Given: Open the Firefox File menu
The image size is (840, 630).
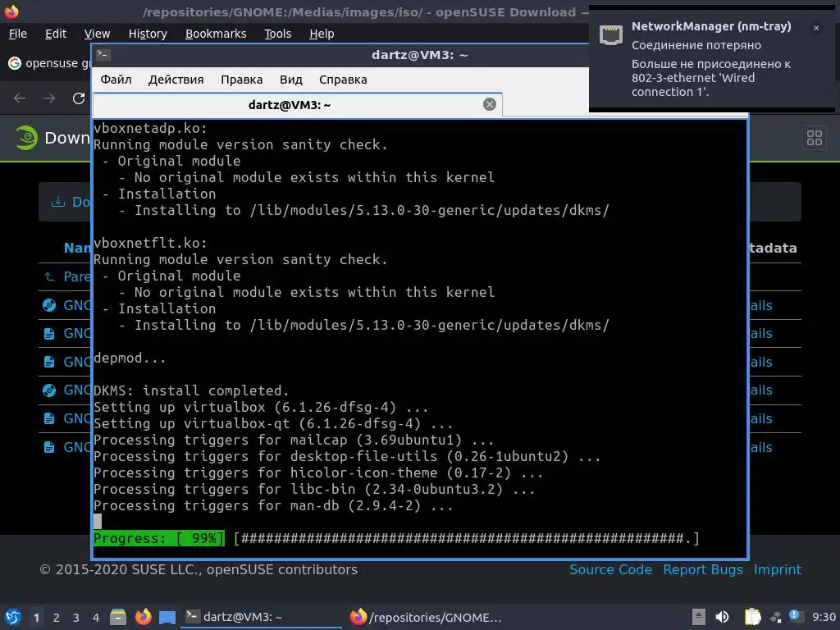Looking at the screenshot, I should (x=18, y=34).
